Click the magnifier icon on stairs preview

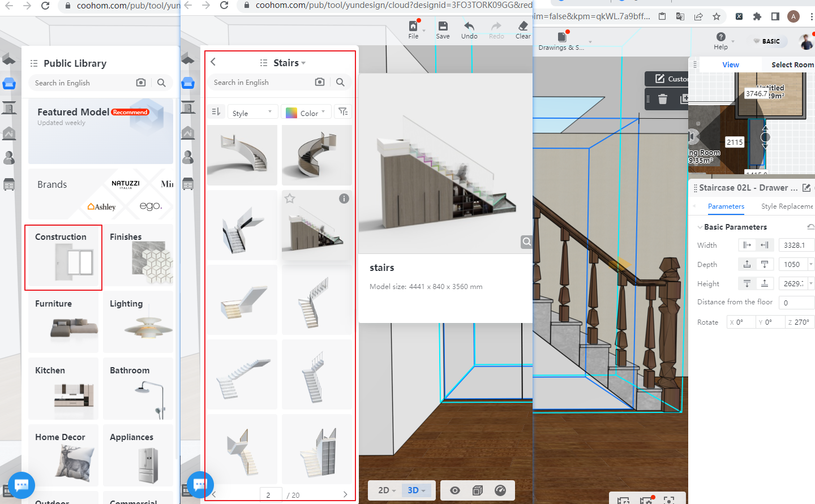tap(526, 242)
